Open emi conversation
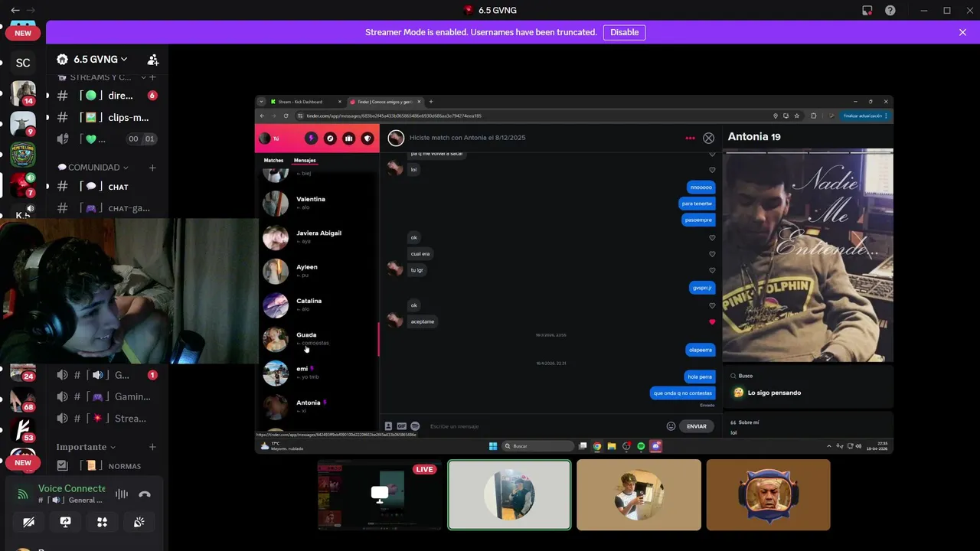 [317, 373]
